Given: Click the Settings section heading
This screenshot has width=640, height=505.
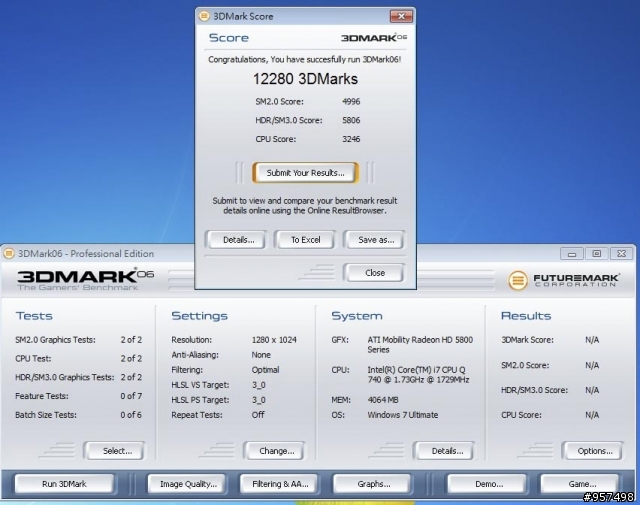Looking at the screenshot, I should click(x=199, y=316).
